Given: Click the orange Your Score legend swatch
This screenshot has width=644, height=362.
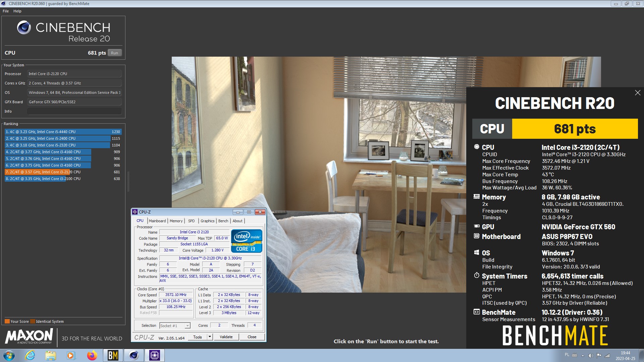Looking at the screenshot, I should 7,321.
